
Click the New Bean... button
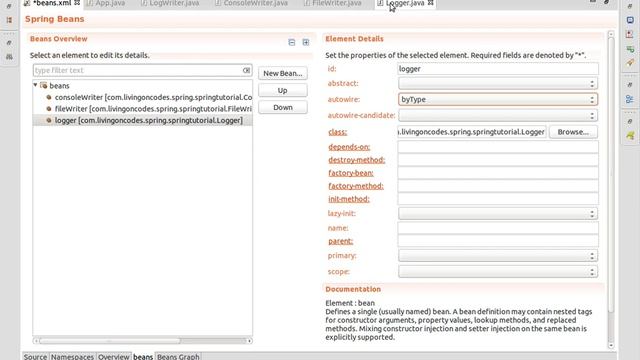pos(283,73)
